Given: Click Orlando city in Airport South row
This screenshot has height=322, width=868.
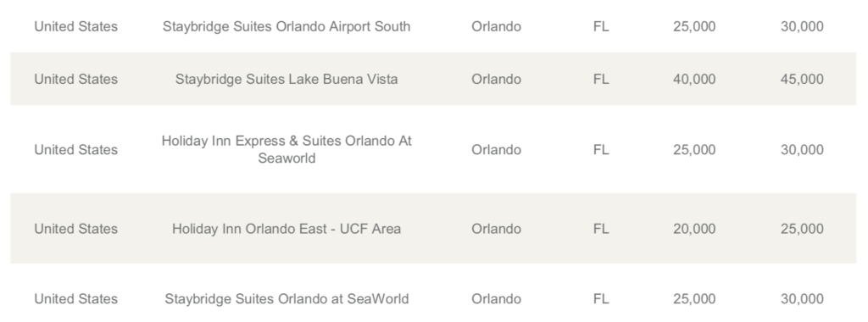Looking at the screenshot, I should [496, 26].
